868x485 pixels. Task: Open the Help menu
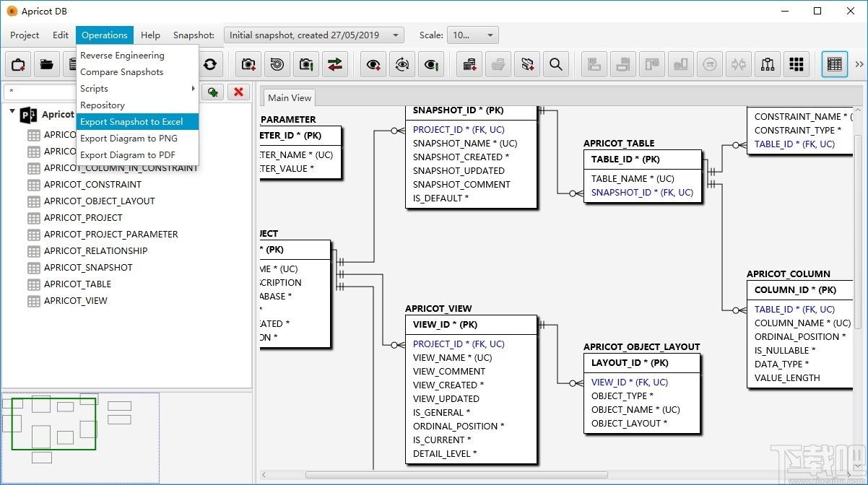point(150,35)
